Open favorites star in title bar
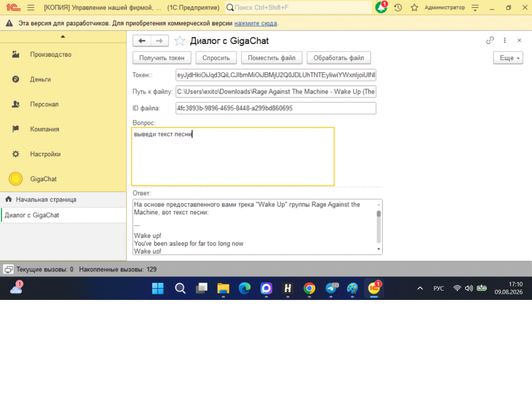Image resolution: width=532 pixels, height=396 pixels. 414,7
